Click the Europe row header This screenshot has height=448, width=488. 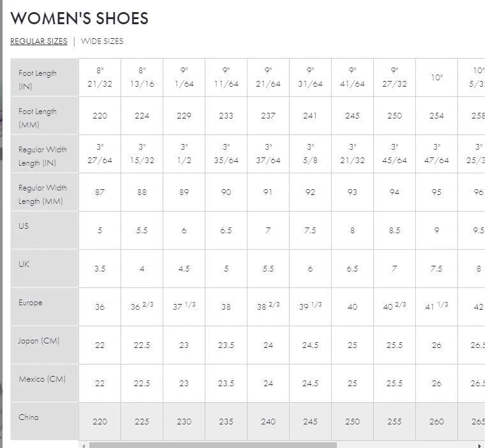click(44, 307)
